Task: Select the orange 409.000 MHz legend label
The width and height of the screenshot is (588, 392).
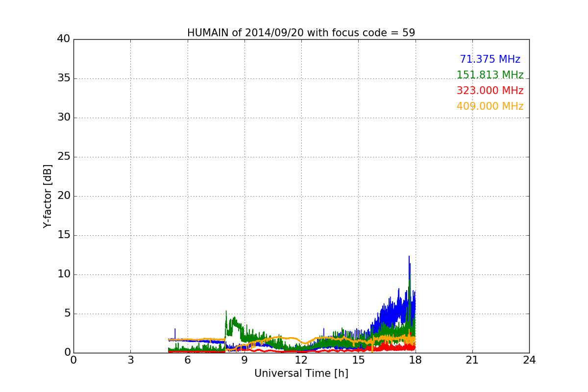Action: [490, 106]
